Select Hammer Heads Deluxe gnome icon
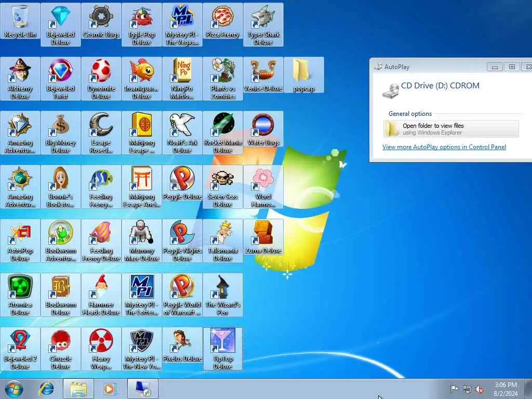The width and height of the screenshot is (532, 399). click(x=101, y=295)
